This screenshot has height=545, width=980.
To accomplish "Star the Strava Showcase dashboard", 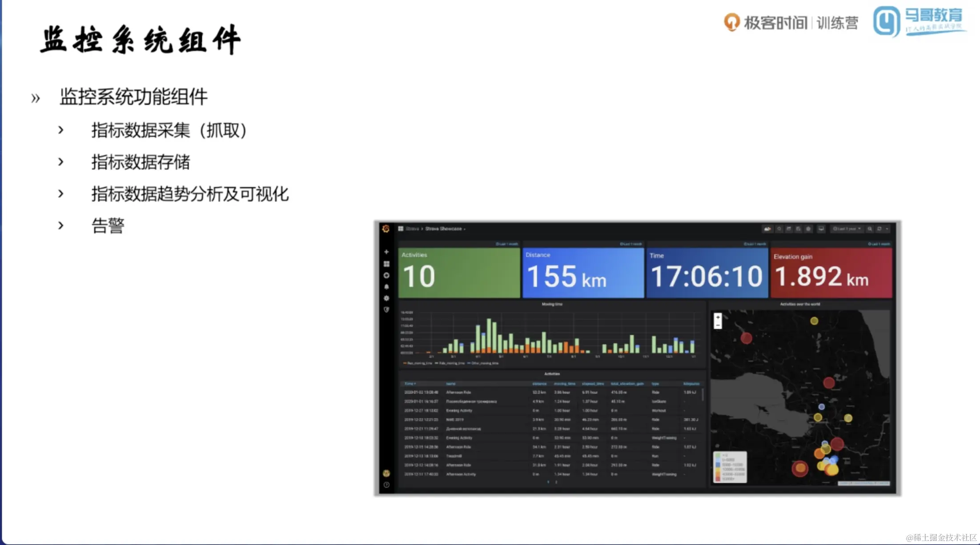I will click(779, 229).
